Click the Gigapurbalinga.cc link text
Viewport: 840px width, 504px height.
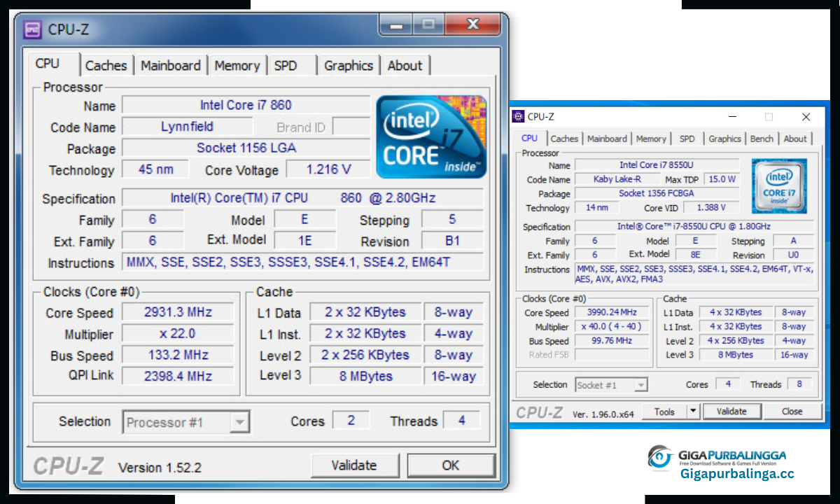[737, 474]
